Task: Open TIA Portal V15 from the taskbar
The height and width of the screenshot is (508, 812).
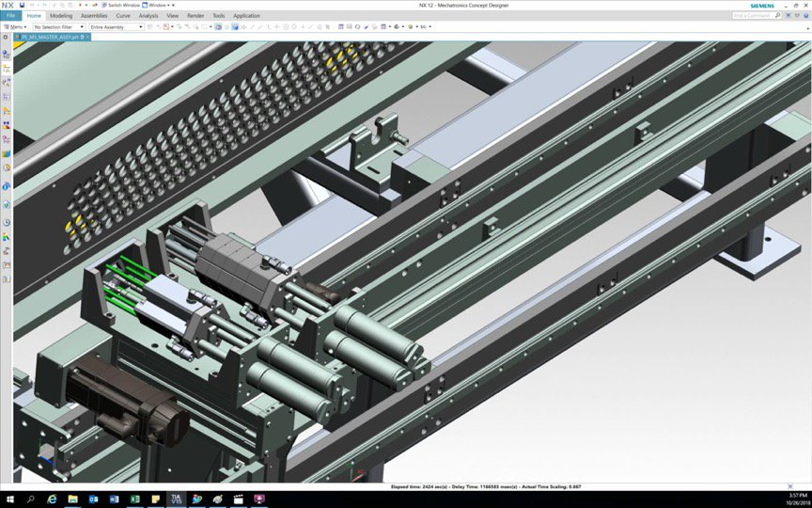Action: point(176,500)
